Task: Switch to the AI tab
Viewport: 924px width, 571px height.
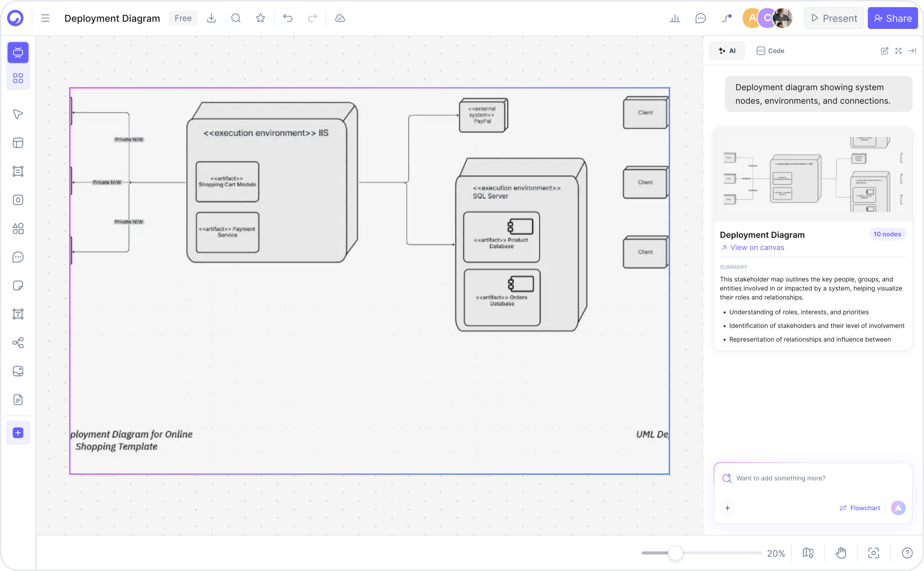Action: pyautogui.click(x=726, y=50)
